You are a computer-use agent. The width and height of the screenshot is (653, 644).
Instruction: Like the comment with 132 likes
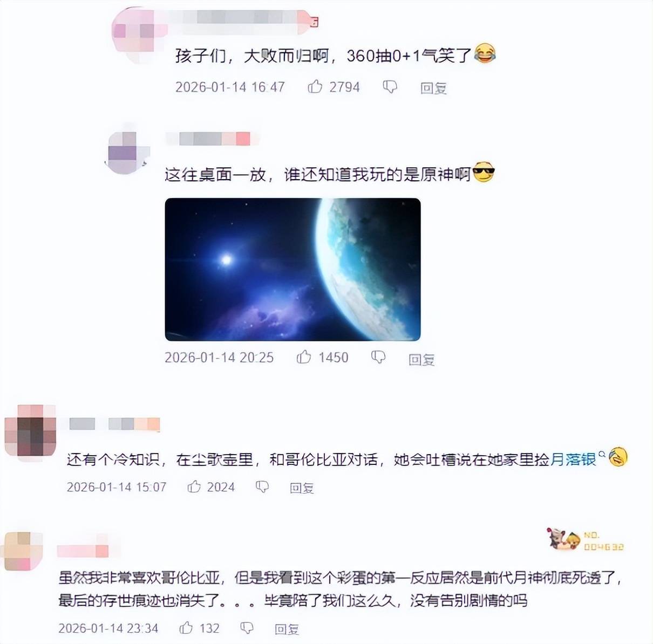pos(186,628)
